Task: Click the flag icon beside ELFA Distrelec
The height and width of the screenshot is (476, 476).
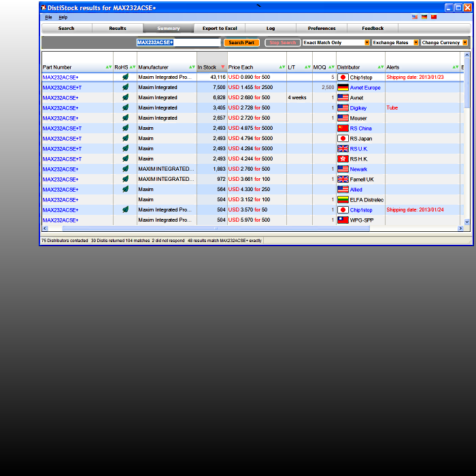Action: click(x=343, y=200)
